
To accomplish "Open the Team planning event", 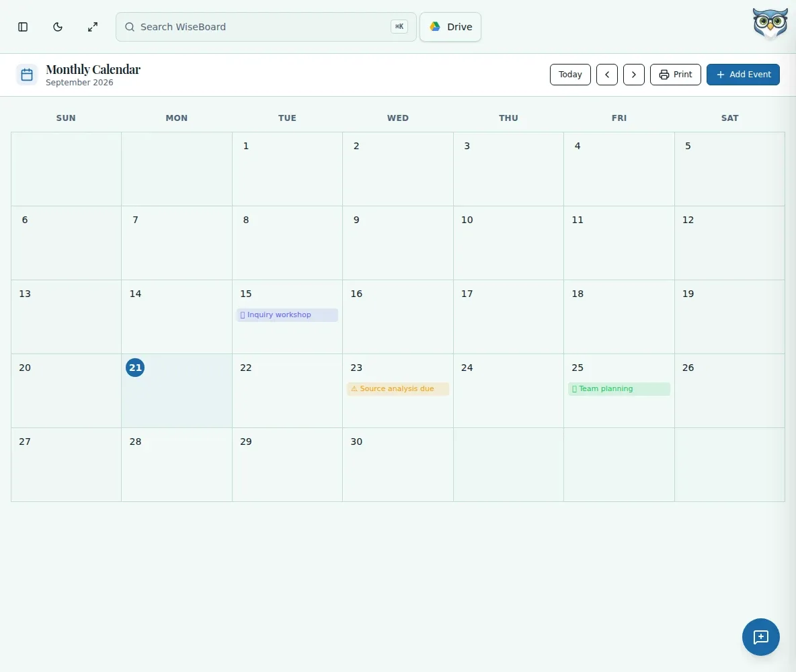I will 619,389.
